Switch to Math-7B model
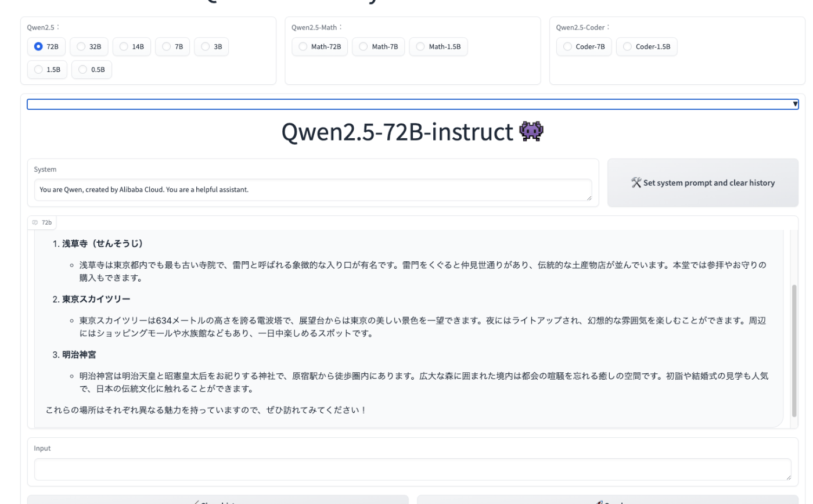813x504 pixels. (x=379, y=46)
